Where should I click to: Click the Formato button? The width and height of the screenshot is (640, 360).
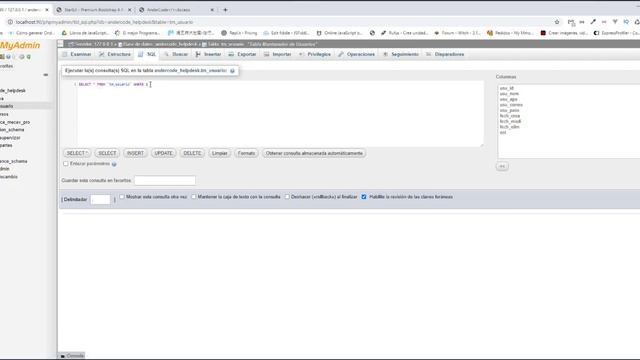tap(247, 153)
